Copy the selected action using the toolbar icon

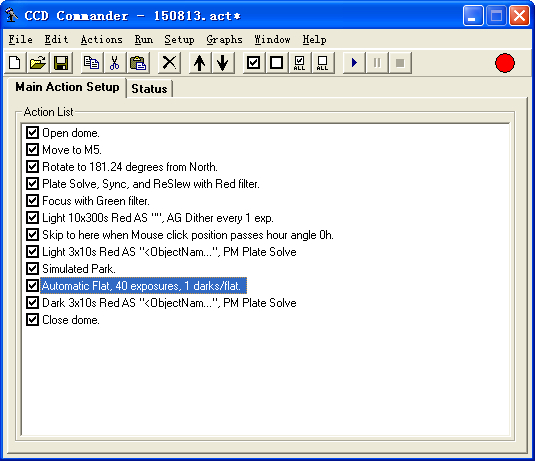92,63
